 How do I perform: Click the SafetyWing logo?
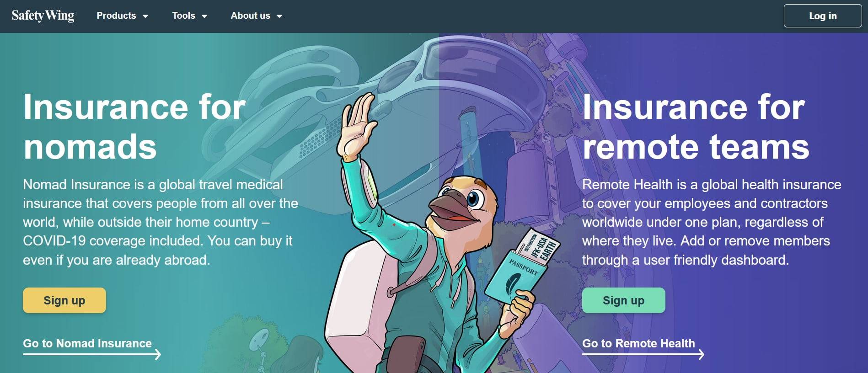tap(43, 16)
